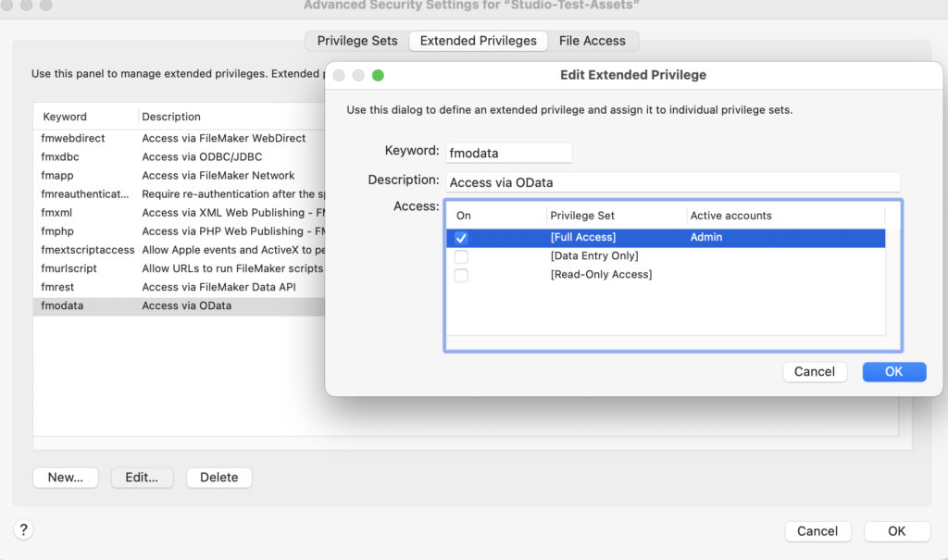Select the fmxdbc keyword row

[x=179, y=156]
